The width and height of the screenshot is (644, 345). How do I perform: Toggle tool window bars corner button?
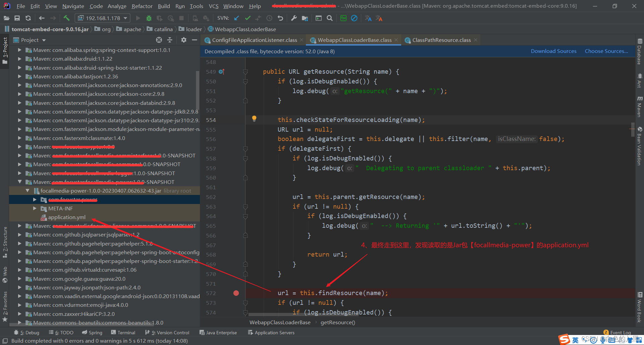[x=5, y=341]
